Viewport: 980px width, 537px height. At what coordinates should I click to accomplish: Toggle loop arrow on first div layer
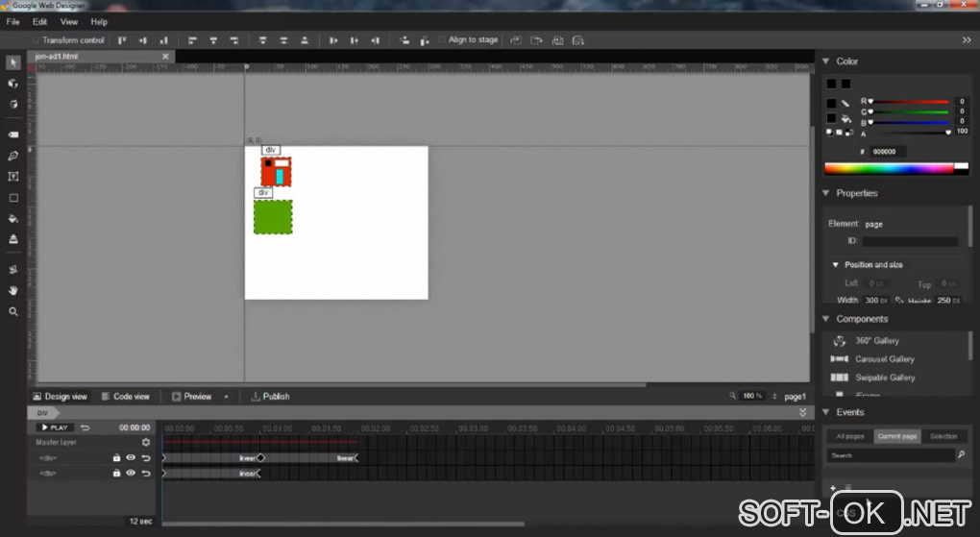click(146, 457)
